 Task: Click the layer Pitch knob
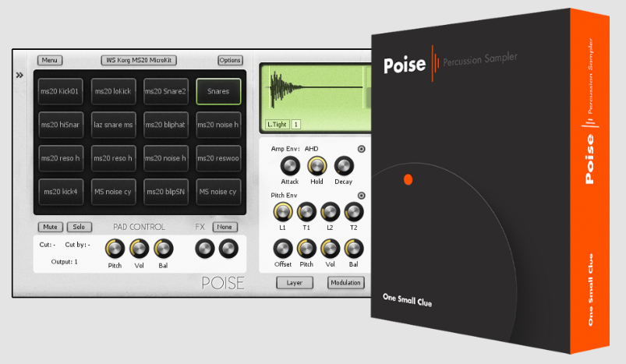click(306, 249)
